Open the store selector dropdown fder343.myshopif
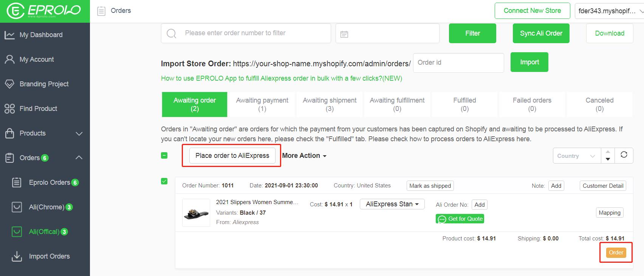The height and width of the screenshot is (276, 644). tap(609, 11)
